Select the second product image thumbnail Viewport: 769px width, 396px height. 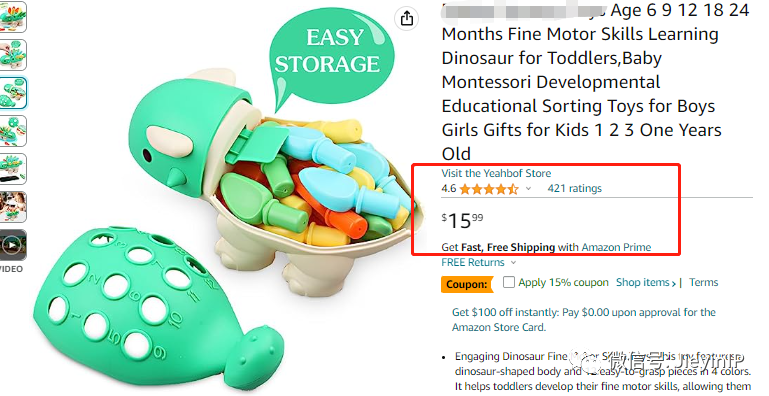click(x=13, y=55)
